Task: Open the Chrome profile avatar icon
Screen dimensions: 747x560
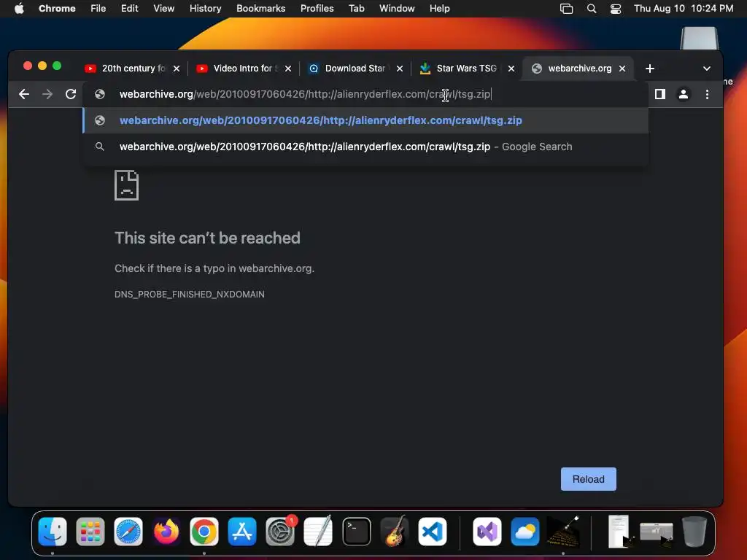Action: point(683,94)
